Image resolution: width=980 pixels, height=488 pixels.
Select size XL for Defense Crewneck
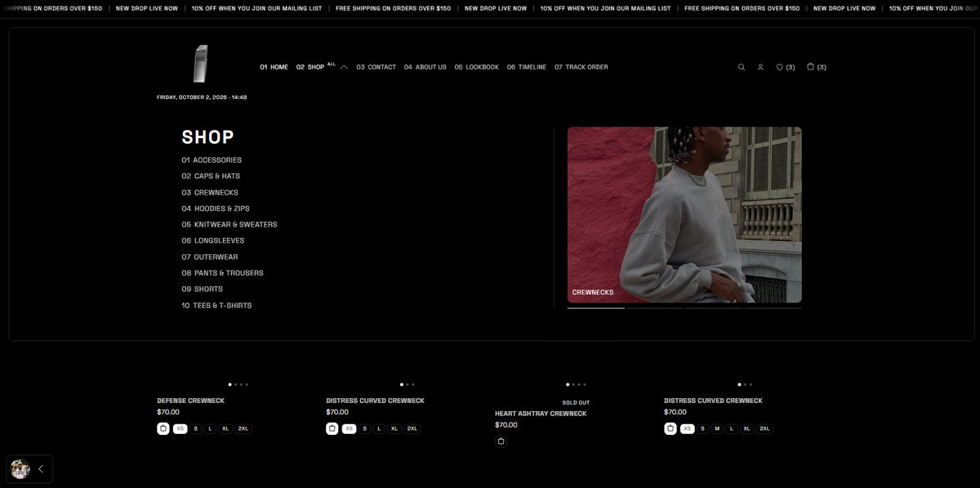225,428
